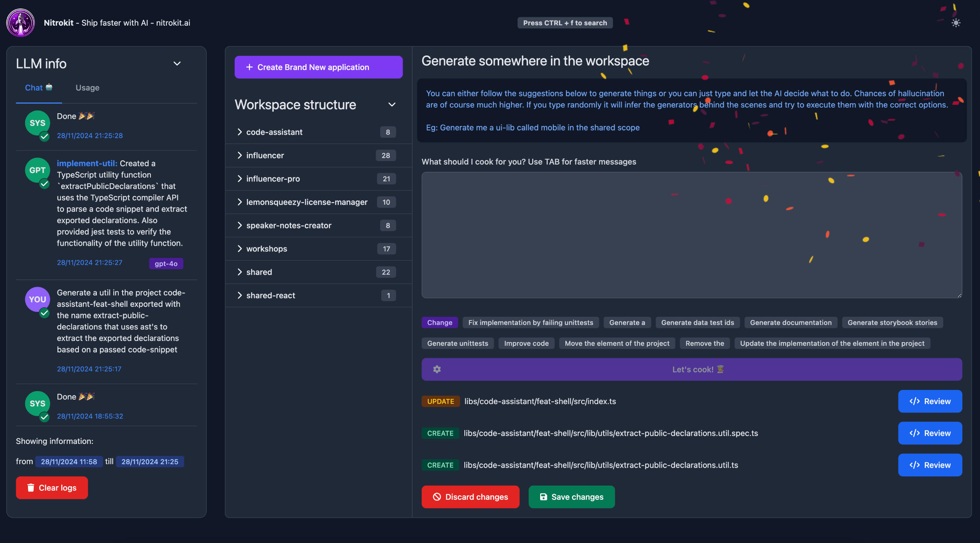Select the Generate unittests suggestion chip
This screenshot has width=980, height=543.
point(457,343)
